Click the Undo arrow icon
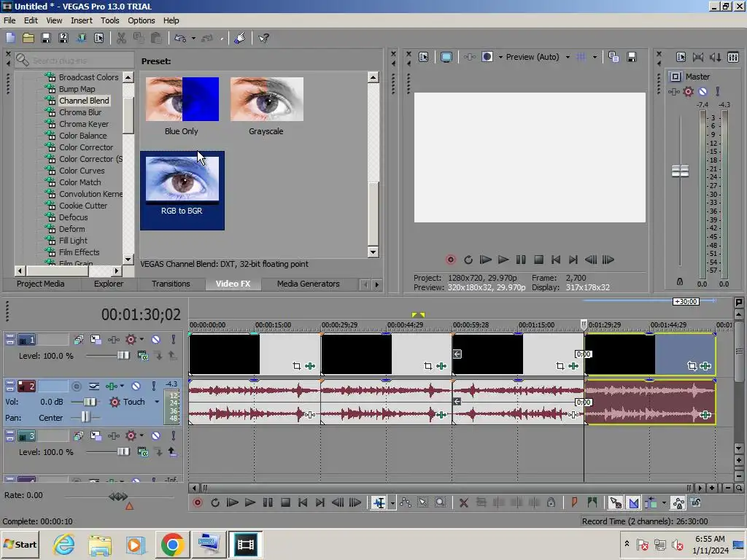747x560 pixels. [x=180, y=38]
